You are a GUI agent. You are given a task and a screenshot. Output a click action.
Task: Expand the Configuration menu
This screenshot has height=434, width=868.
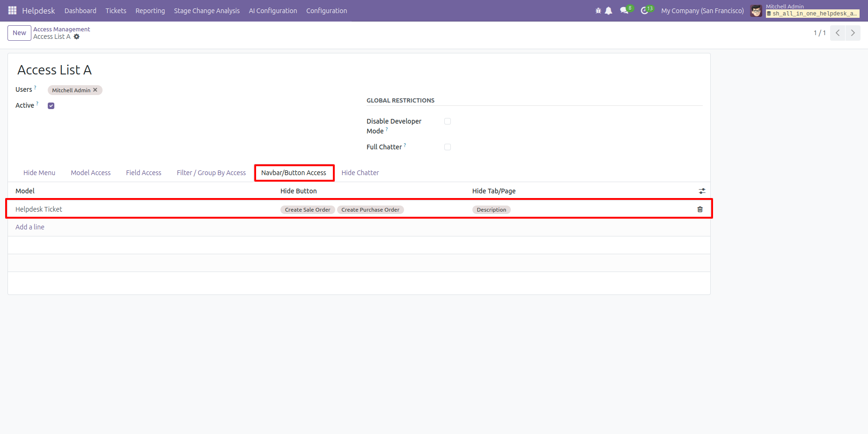coord(326,11)
